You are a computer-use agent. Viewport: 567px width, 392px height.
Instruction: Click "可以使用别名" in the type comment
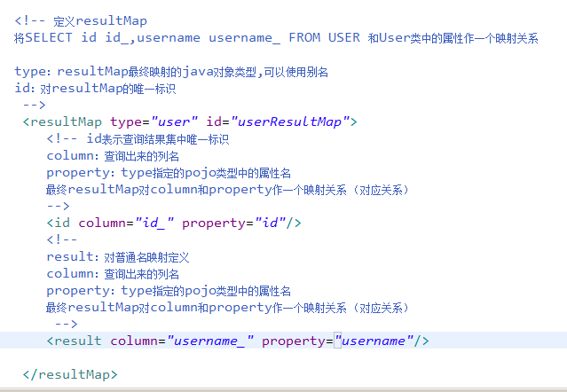[x=296, y=72]
